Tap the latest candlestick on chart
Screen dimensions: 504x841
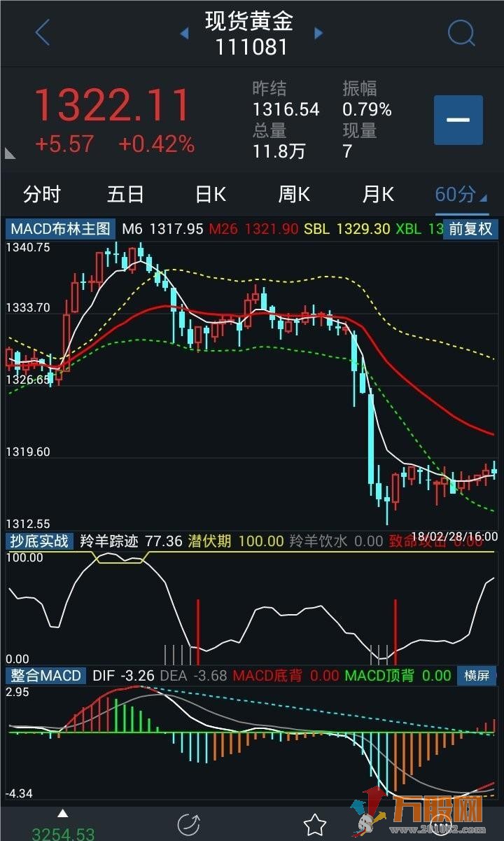[494, 471]
